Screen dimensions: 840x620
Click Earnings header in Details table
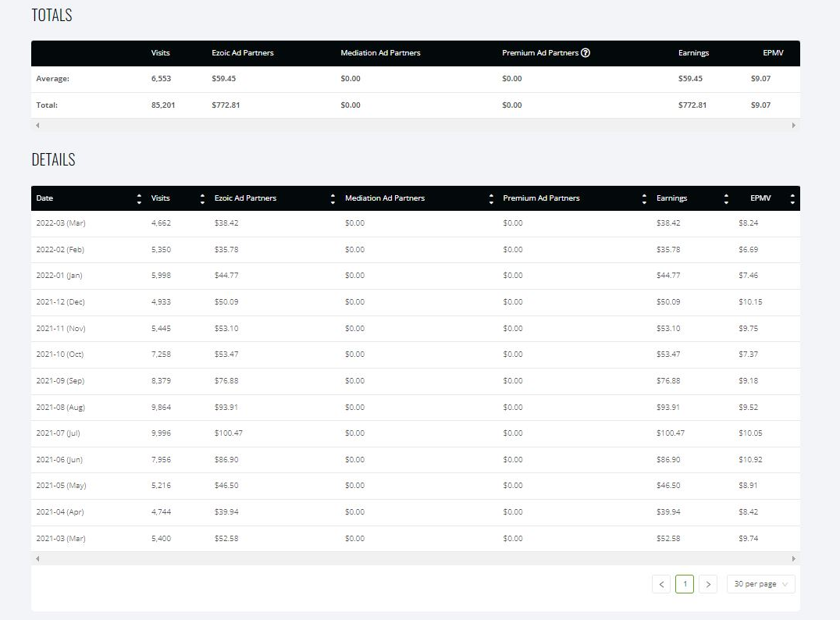pos(672,198)
